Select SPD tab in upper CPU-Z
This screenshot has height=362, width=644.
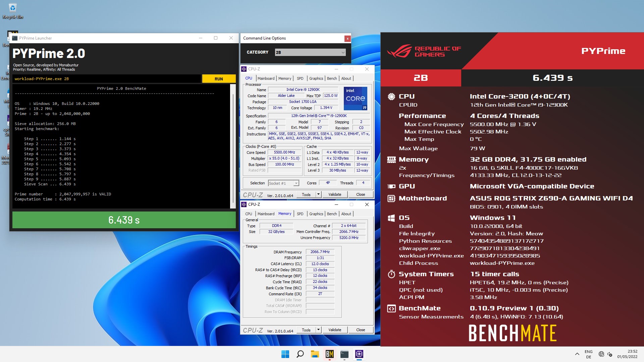click(x=300, y=78)
